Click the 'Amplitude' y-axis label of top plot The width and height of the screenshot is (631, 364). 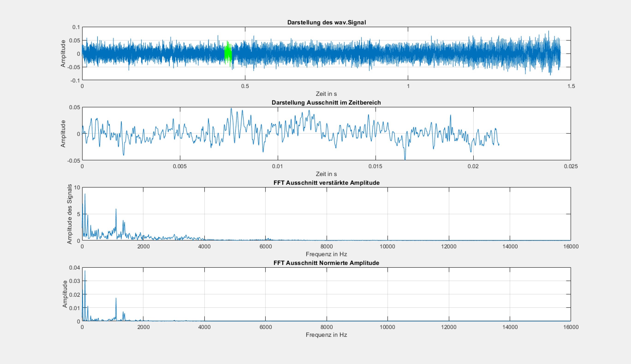(x=63, y=53)
